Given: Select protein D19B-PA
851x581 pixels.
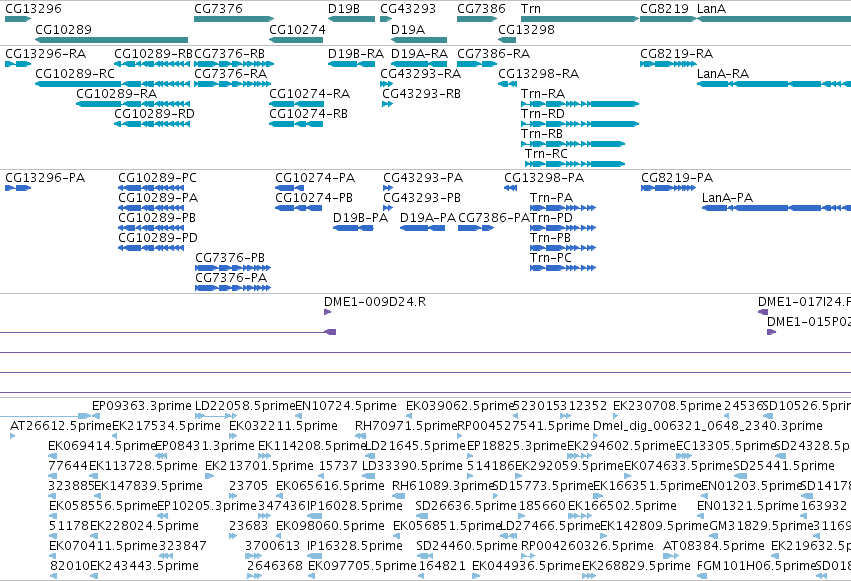Looking at the screenshot, I should pos(353,228).
